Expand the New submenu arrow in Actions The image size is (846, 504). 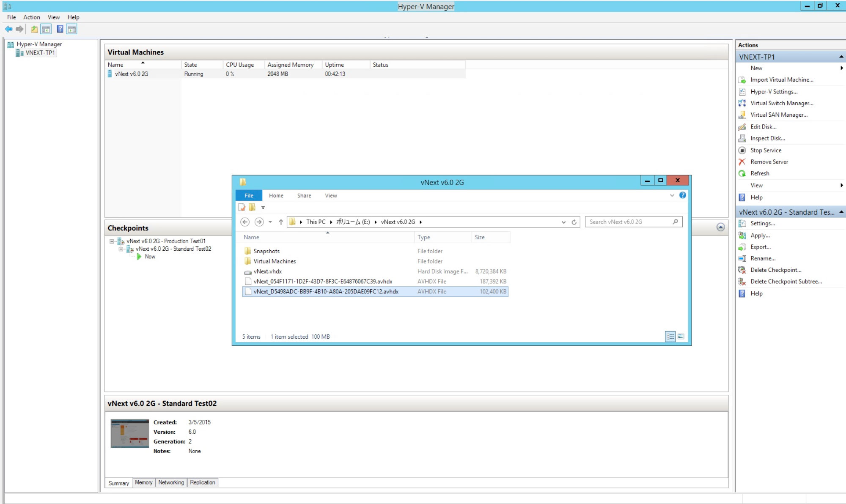tap(841, 68)
